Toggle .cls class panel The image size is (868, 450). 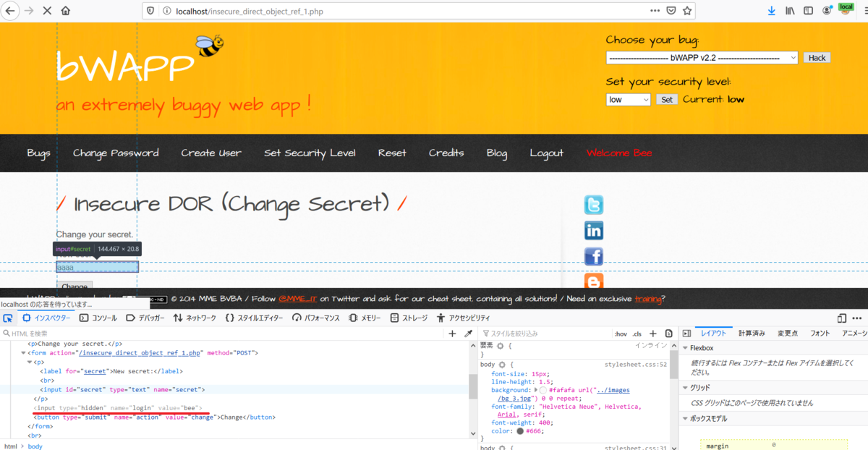(x=637, y=334)
